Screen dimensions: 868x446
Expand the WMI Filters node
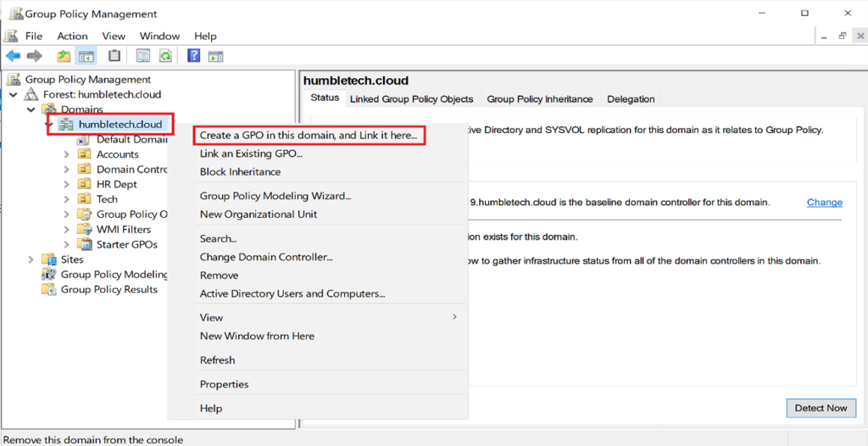[67, 229]
